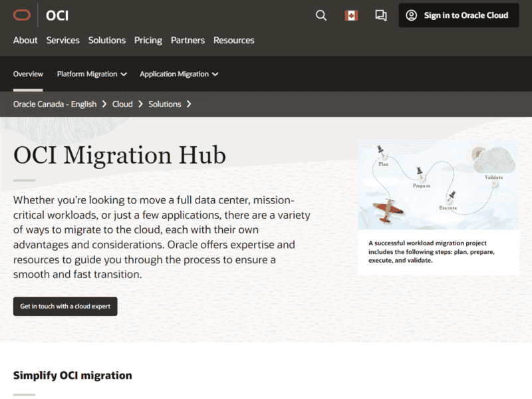
Task: Switch to the Overview tab
Action: tap(28, 74)
